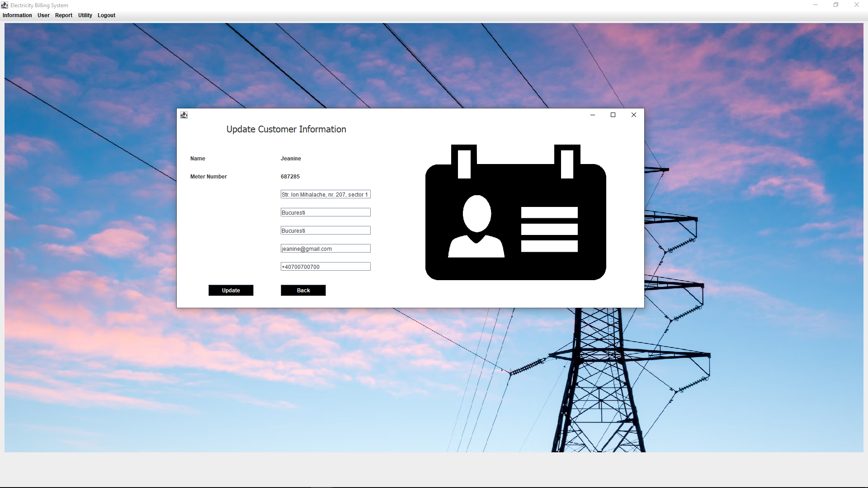Open the User menu
The image size is (868, 488).
(x=43, y=15)
